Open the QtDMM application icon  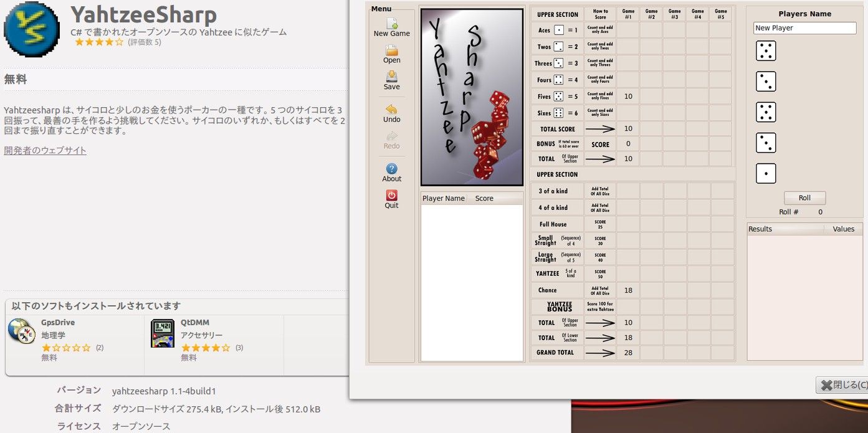pyautogui.click(x=163, y=333)
